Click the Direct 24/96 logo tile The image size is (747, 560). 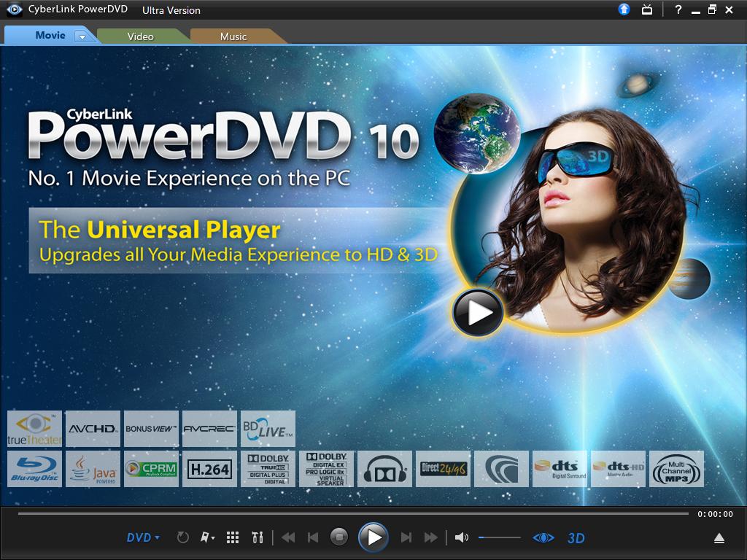click(x=443, y=469)
